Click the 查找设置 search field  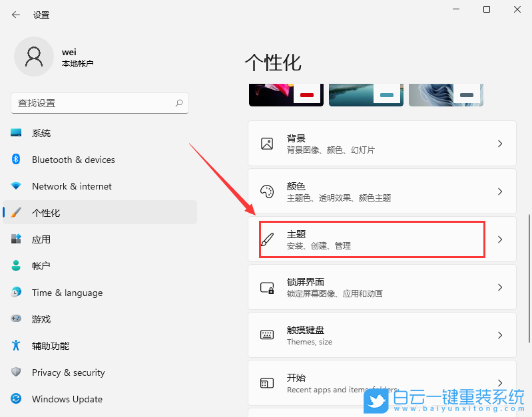(100, 103)
